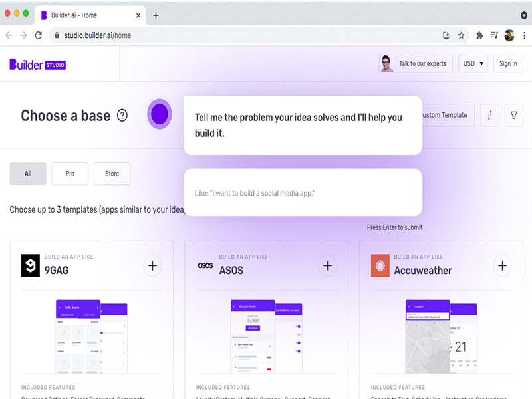This screenshot has width=532, height=399.
Task: Click the help icon beside Choose a base
Action: [x=122, y=116]
